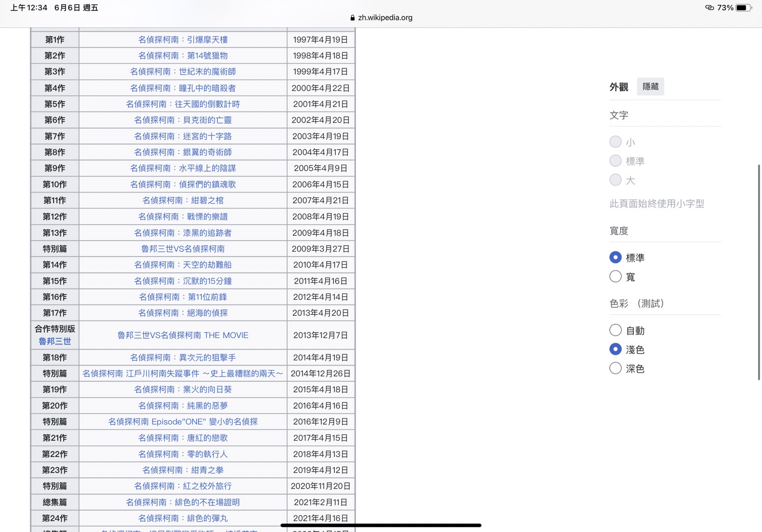The height and width of the screenshot is (532, 762).
Task: Open 魯邦三世 link under 合作特別版
Action: (55, 342)
